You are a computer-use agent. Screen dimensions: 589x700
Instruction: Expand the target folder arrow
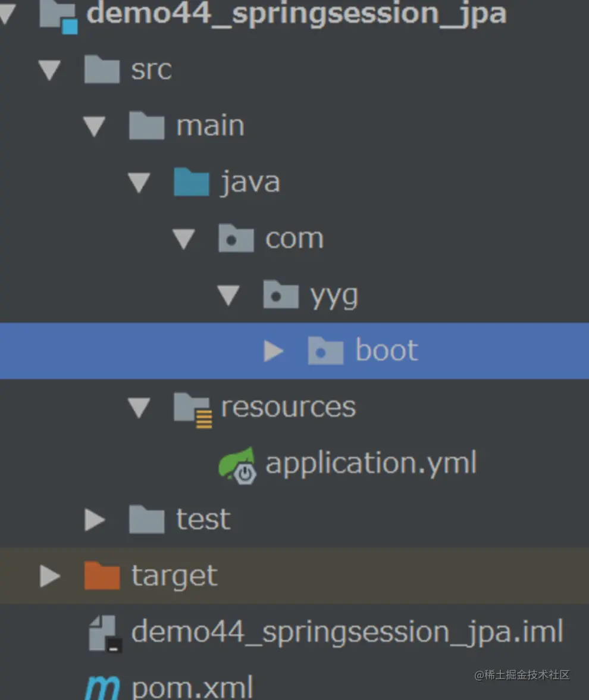pos(50,576)
